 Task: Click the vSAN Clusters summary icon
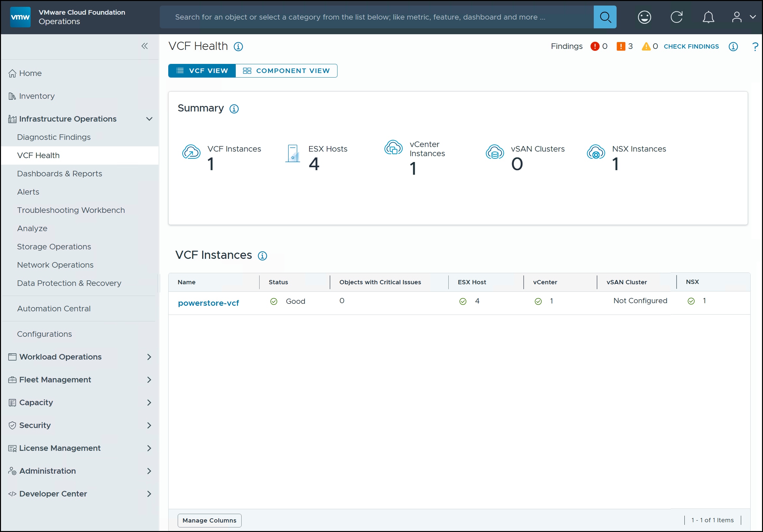[x=495, y=152]
